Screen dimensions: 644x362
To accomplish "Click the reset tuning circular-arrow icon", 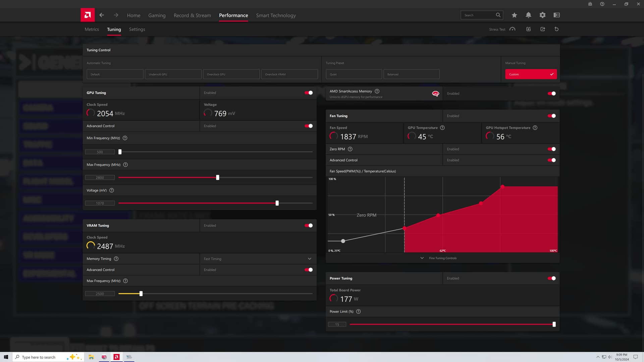I will (x=556, y=29).
